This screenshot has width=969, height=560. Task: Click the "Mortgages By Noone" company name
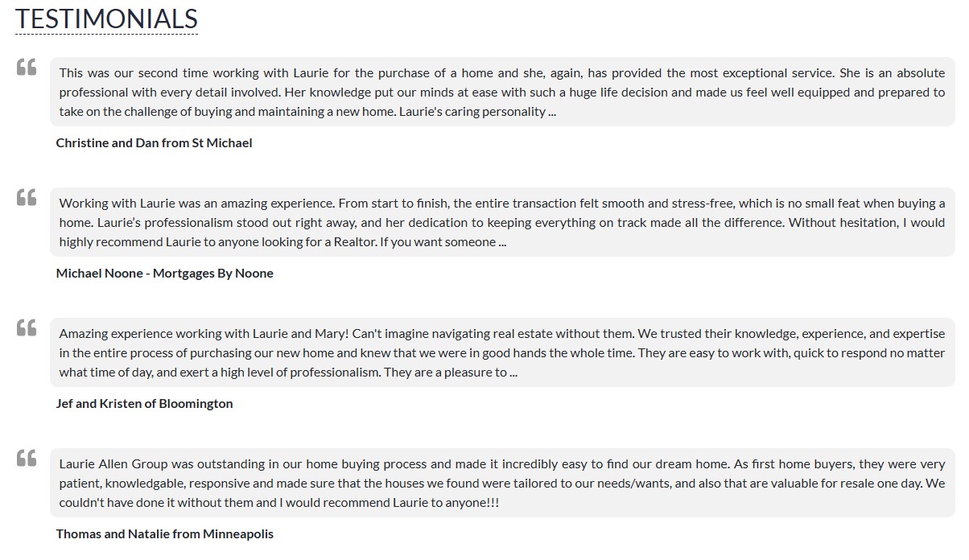(213, 273)
